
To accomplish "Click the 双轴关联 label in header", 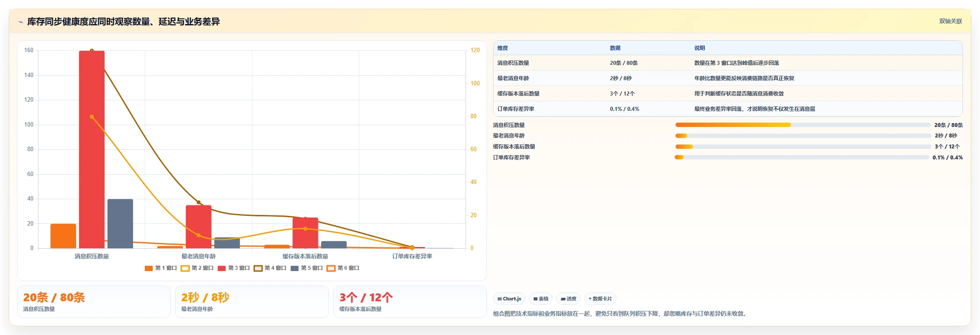I will click(x=950, y=21).
